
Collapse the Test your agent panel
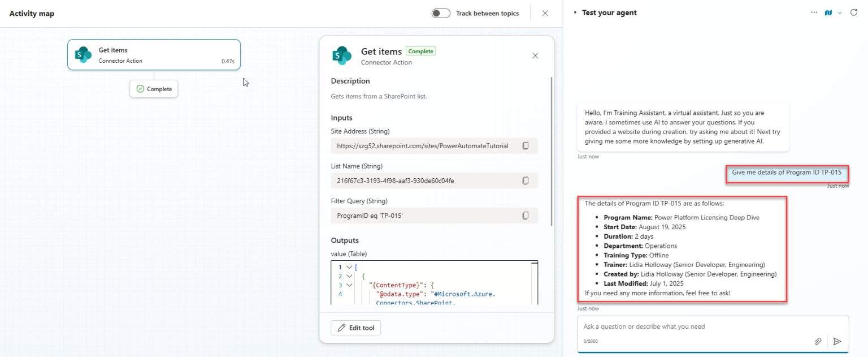(575, 12)
